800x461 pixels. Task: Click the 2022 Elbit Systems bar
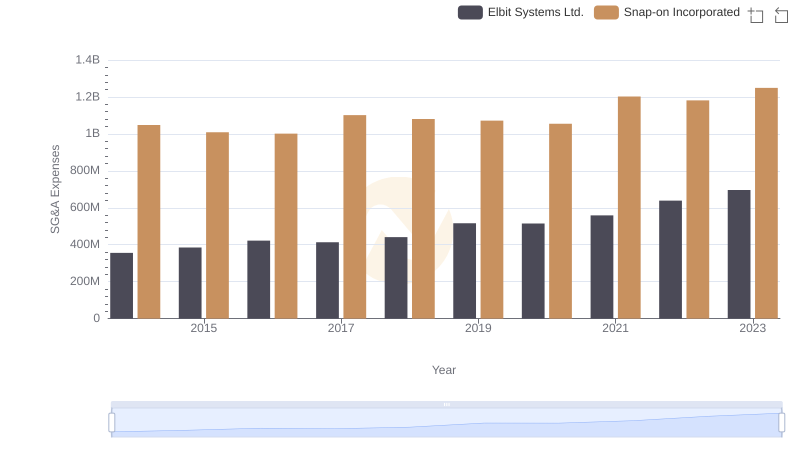point(670,259)
